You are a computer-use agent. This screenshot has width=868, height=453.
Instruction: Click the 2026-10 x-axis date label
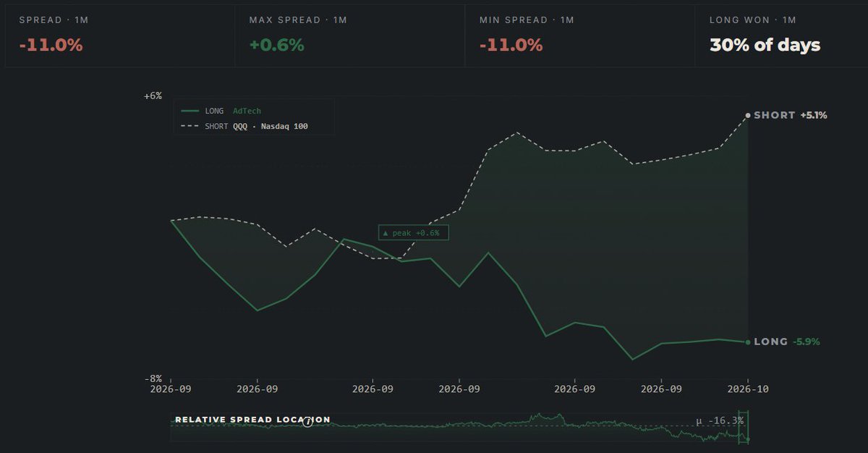click(748, 389)
